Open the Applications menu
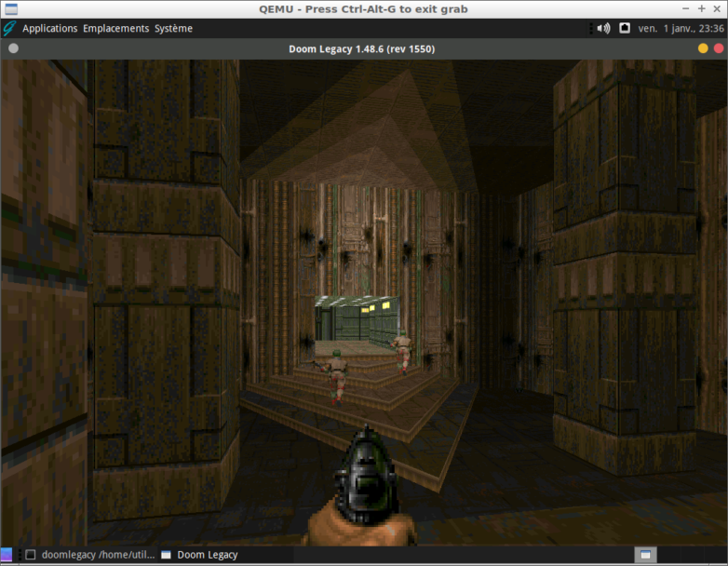Screen dimensions: 728x566 (x=49, y=28)
